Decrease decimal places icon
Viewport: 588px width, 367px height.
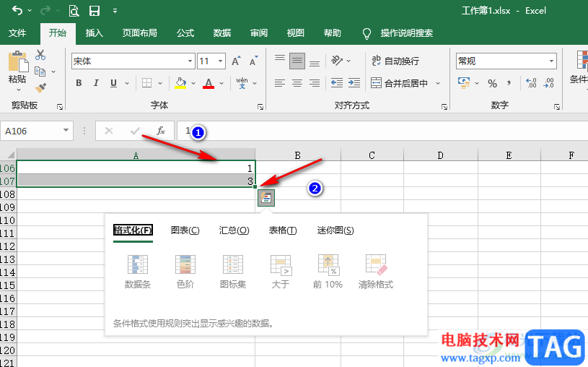(548, 83)
